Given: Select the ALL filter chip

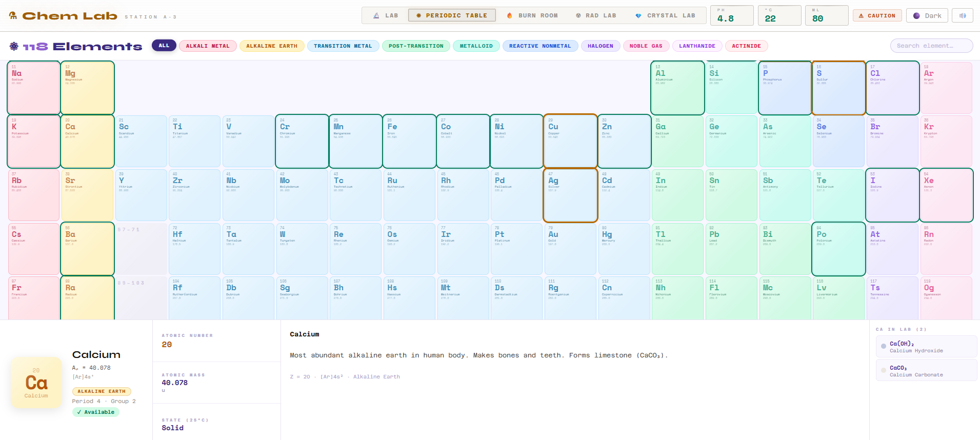Looking at the screenshot, I should [164, 46].
